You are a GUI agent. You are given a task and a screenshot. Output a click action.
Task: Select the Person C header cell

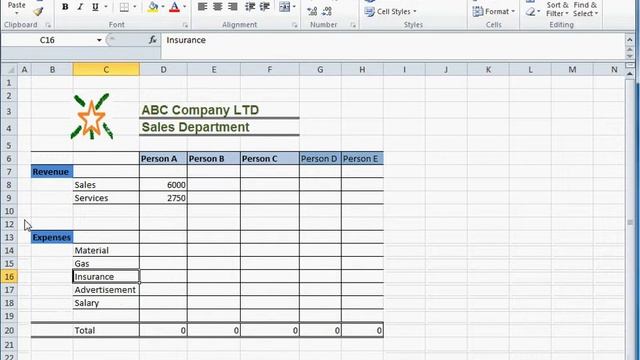(270, 159)
